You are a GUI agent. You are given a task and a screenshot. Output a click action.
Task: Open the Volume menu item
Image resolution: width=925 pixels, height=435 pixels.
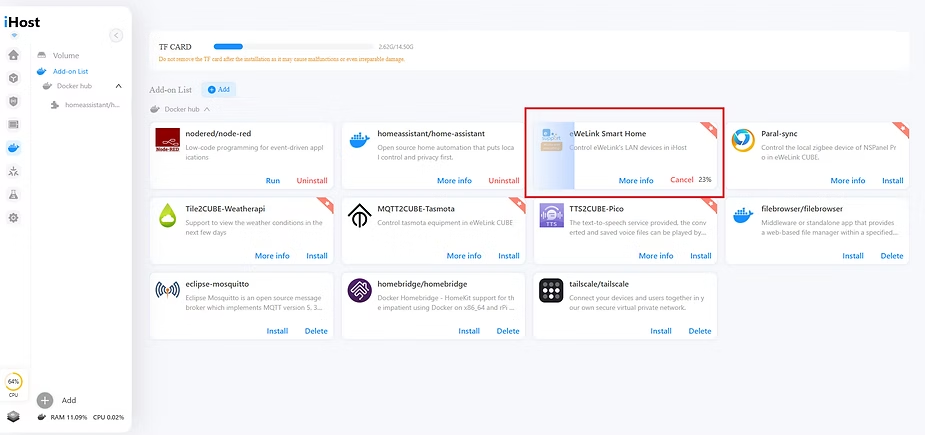coord(66,56)
